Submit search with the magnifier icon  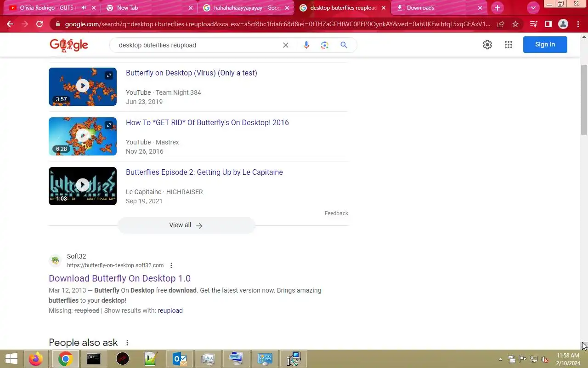[x=344, y=45]
